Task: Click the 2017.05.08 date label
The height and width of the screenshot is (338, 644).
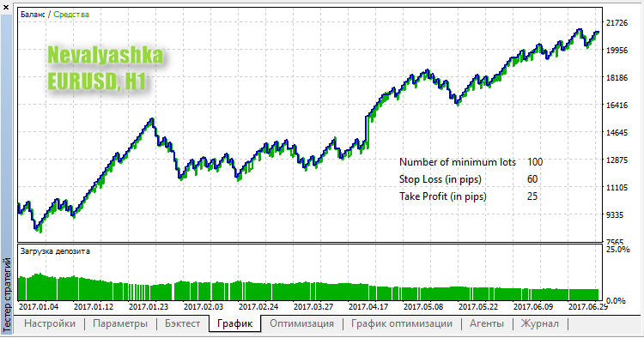Action: pyautogui.click(x=423, y=307)
